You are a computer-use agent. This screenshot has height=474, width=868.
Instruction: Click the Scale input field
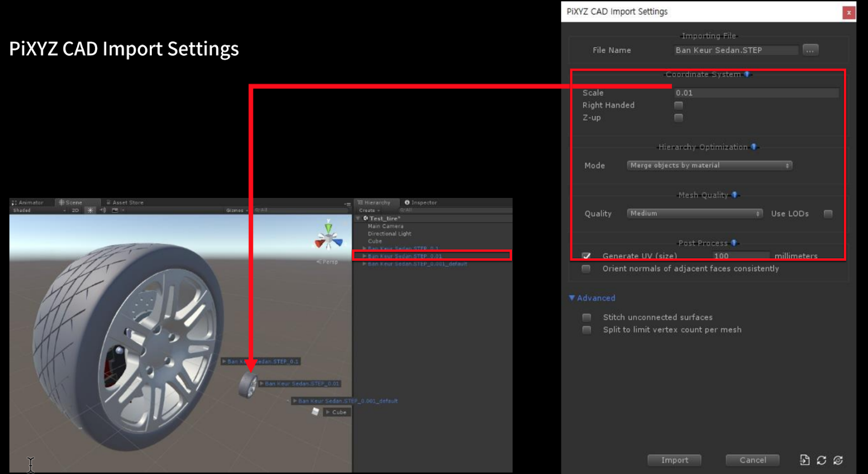756,93
